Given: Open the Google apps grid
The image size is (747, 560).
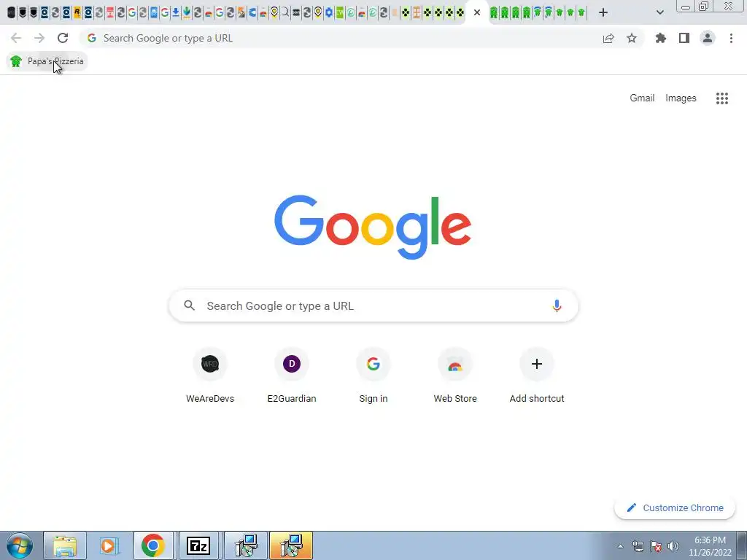Looking at the screenshot, I should pos(721,98).
